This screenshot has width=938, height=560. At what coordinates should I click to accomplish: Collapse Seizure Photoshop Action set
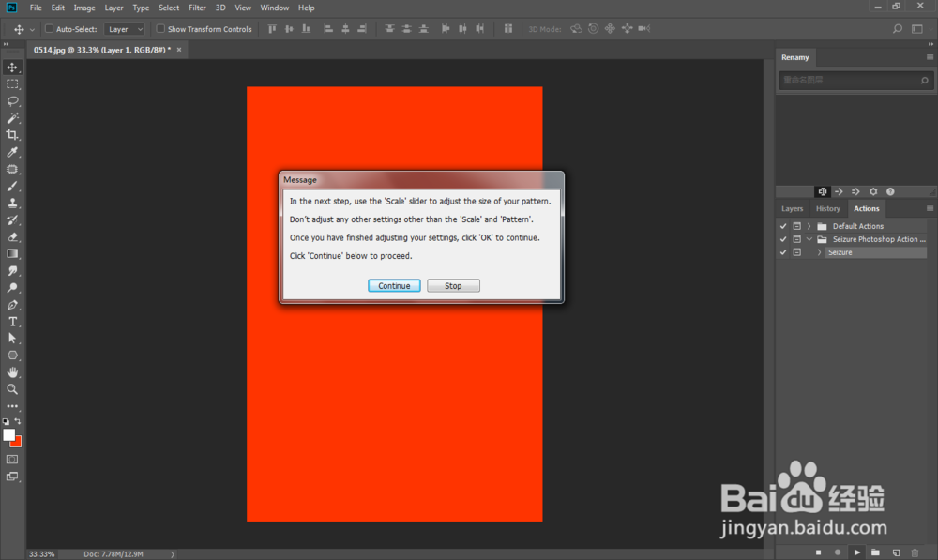pyautogui.click(x=809, y=239)
